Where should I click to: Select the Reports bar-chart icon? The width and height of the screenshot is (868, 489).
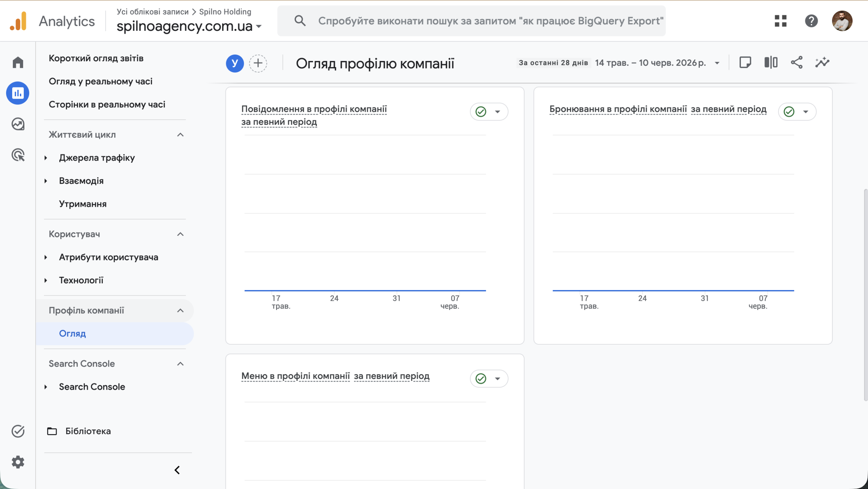[18, 93]
